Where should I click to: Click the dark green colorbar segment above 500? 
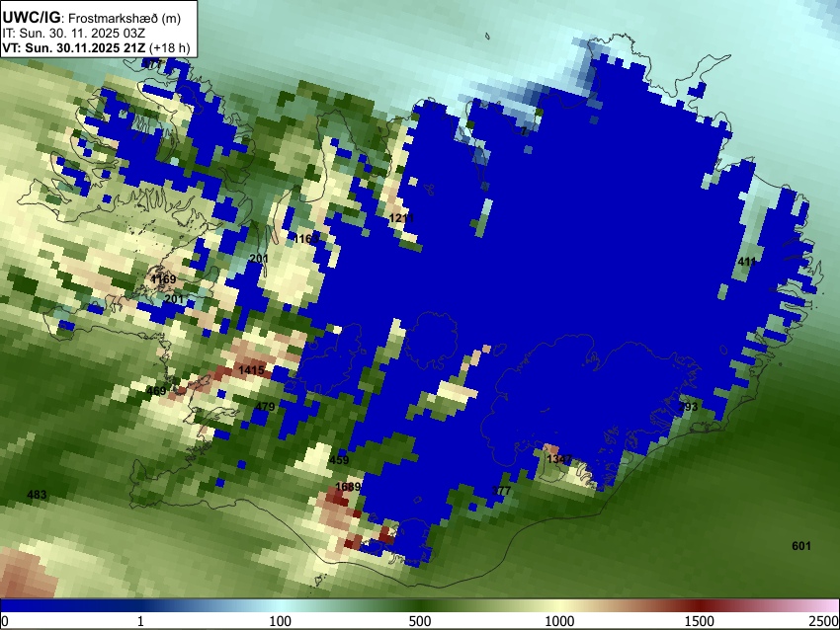point(419,605)
